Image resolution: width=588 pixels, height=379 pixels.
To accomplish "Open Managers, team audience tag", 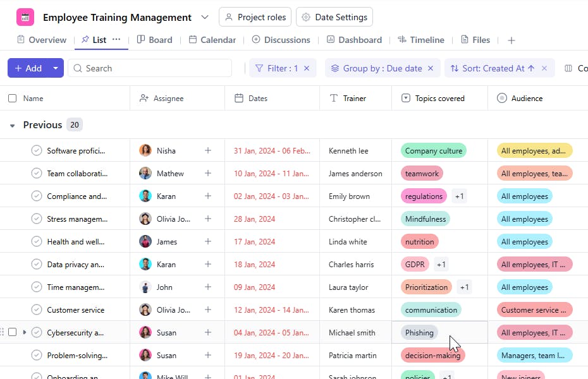I will point(534,356).
